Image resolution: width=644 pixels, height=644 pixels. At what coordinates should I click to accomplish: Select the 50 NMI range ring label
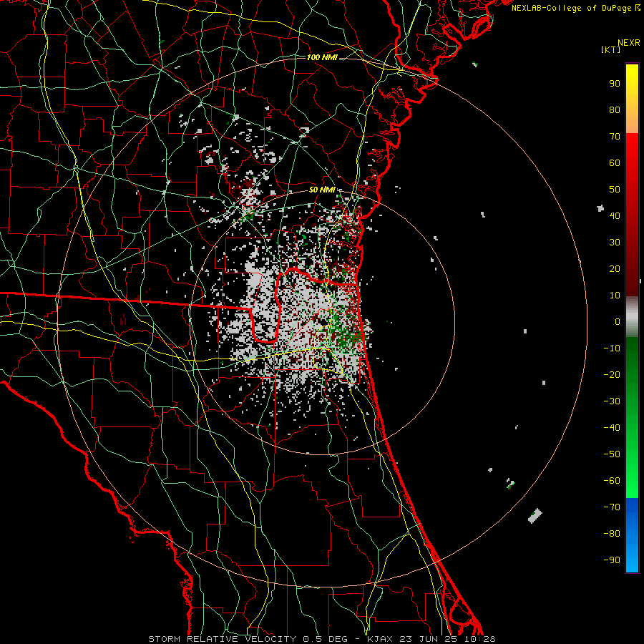click(x=321, y=190)
